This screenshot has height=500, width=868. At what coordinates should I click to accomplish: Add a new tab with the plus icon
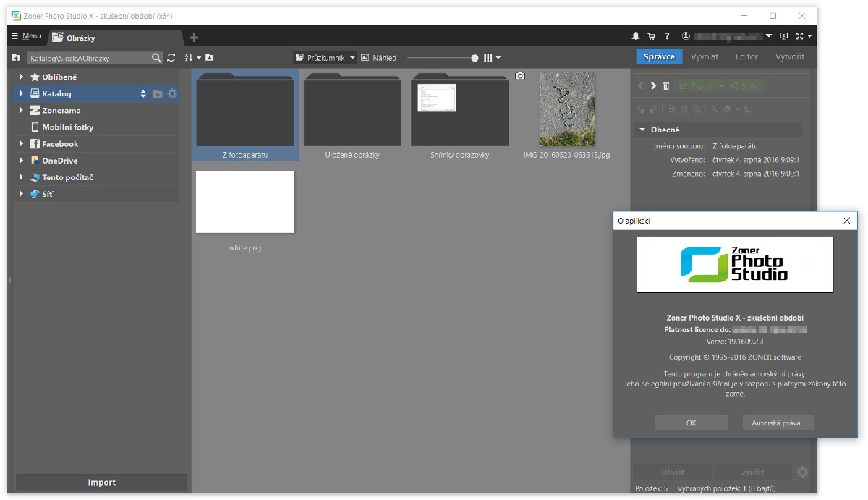click(x=194, y=38)
